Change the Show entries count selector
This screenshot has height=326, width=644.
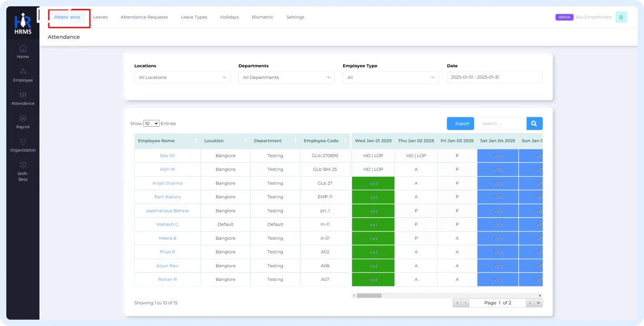coord(152,124)
